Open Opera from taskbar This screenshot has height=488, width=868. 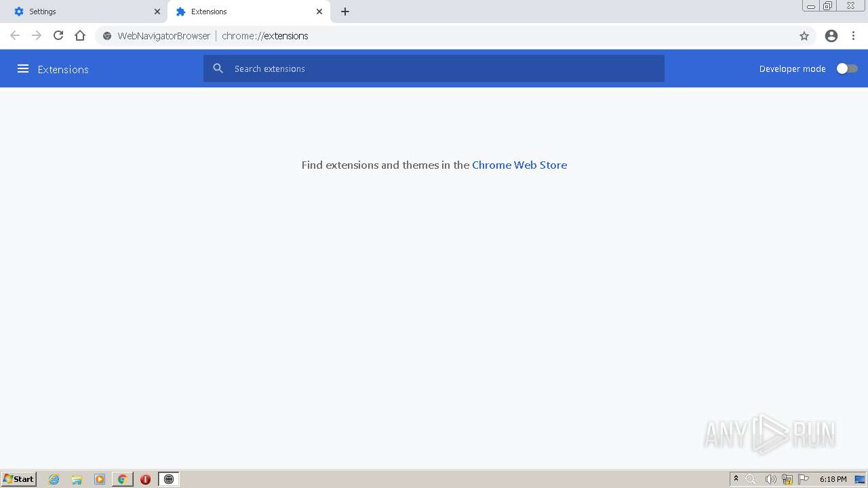145,479
